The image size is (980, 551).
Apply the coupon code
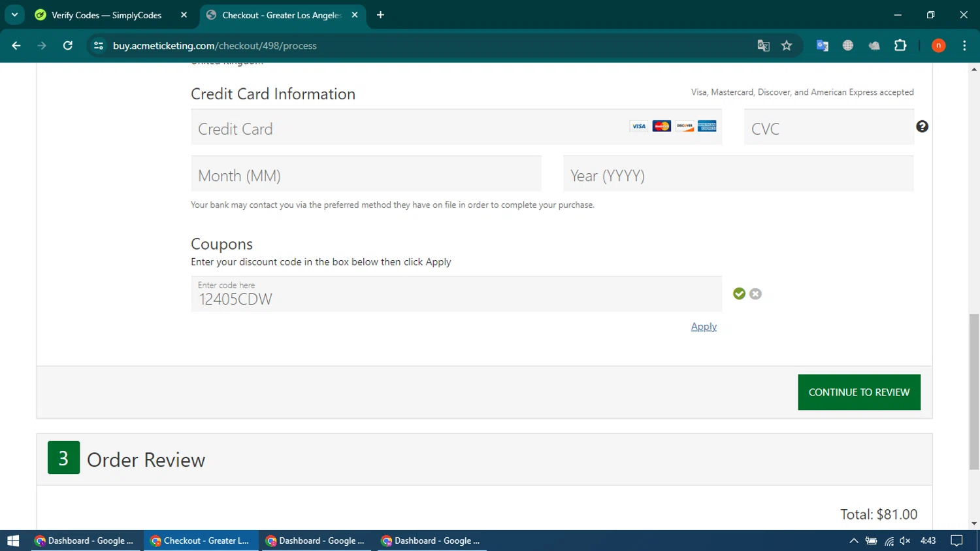[x=704, y=327]
